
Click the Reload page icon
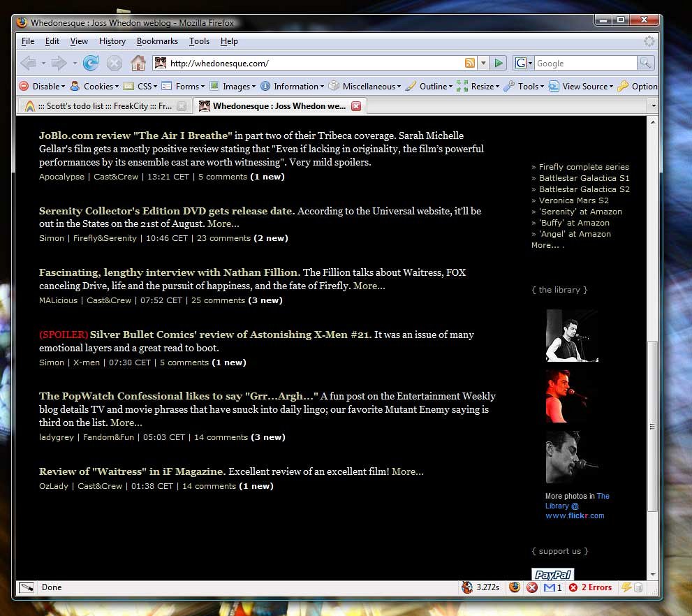coord(91,64)
